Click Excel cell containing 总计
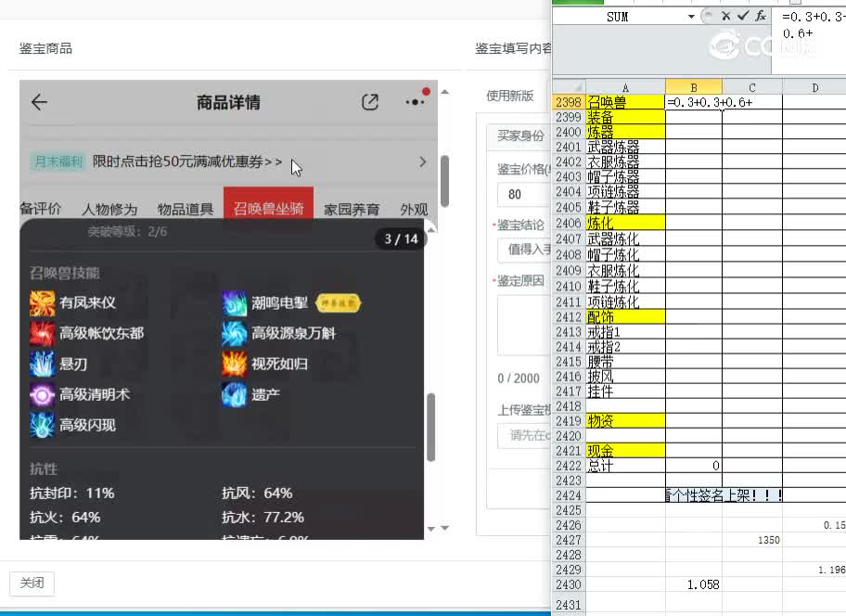This screenshot has height=616, width=846. click(x=625, y=466)
